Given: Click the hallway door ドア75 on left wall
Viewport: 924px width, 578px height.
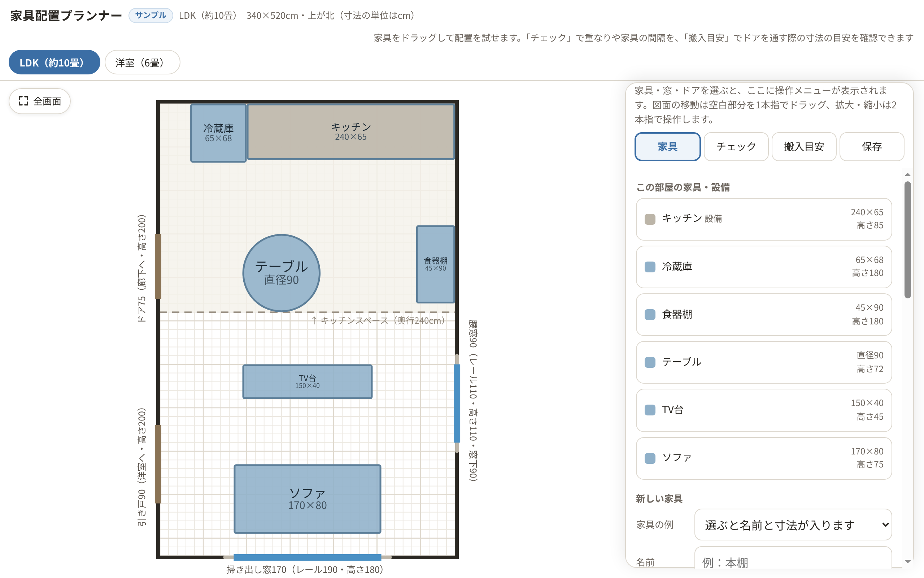Looking at the screenshot, I should click(x=158, y=267).
